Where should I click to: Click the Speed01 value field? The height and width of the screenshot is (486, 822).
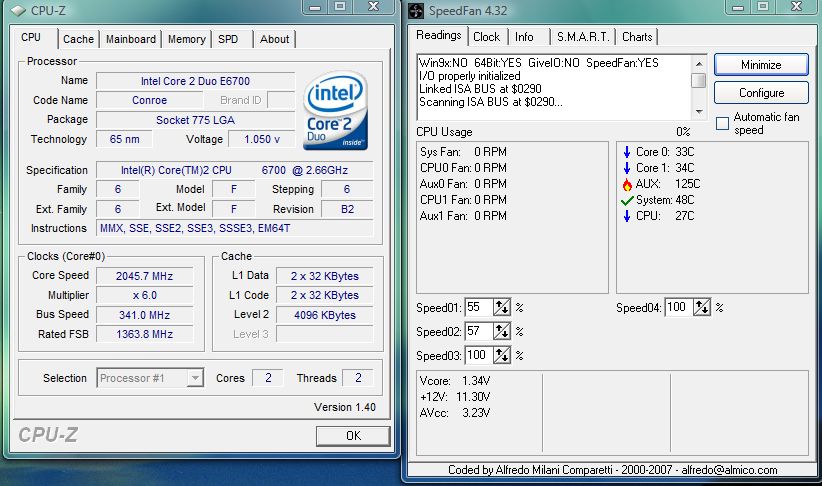coord(479,307)
